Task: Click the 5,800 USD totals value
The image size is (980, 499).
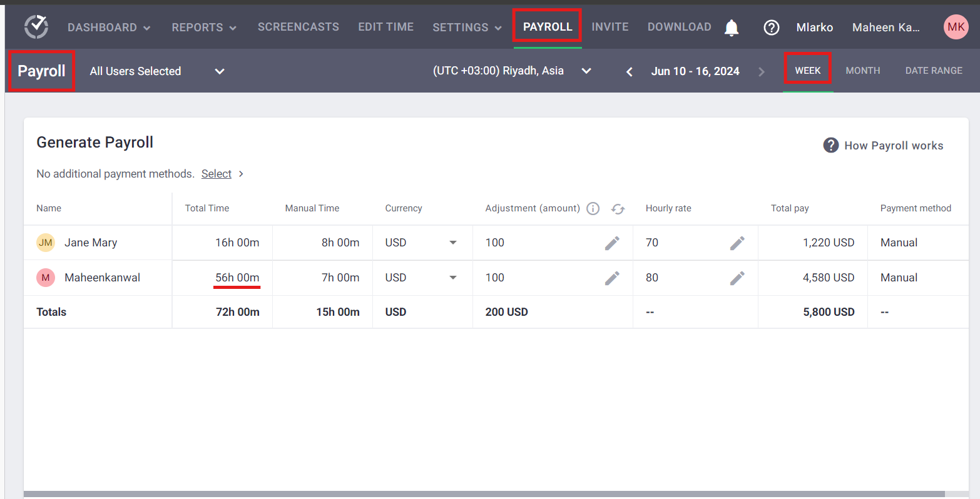Action: (829, 312)
